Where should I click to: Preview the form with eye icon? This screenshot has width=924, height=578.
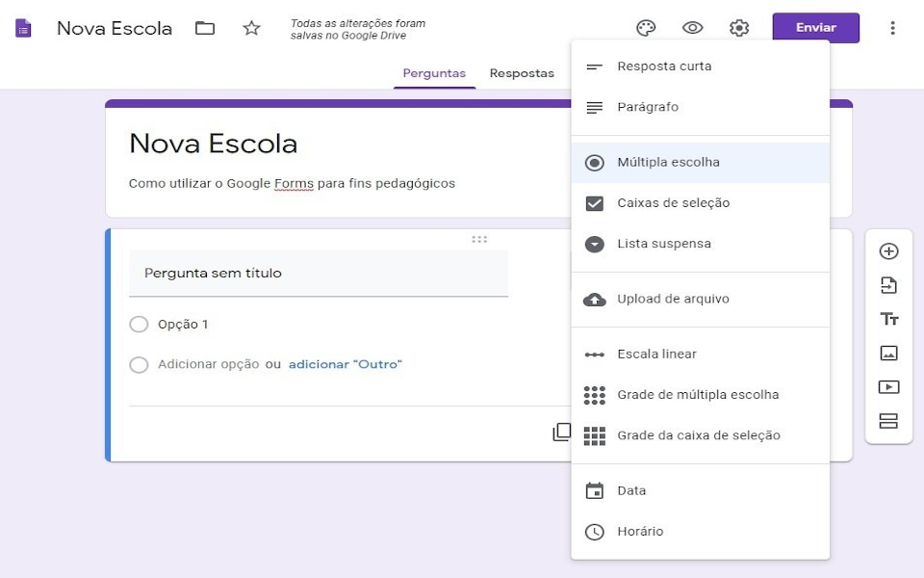coord(692,28)
